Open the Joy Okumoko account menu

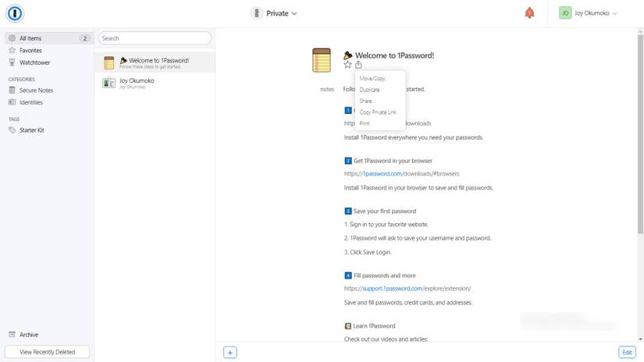tap(588, 13)
